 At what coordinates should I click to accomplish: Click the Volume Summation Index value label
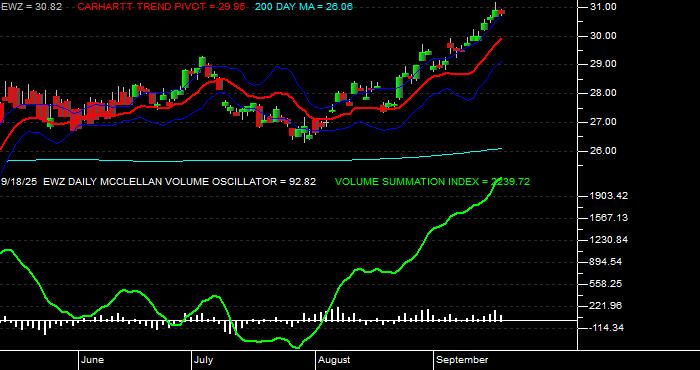click(x=432, y=182)
